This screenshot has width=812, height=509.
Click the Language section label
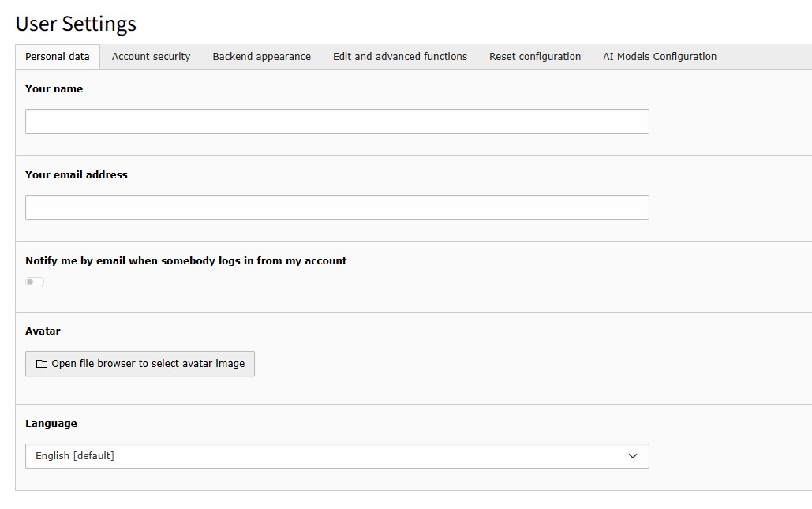tap(51, 423)
